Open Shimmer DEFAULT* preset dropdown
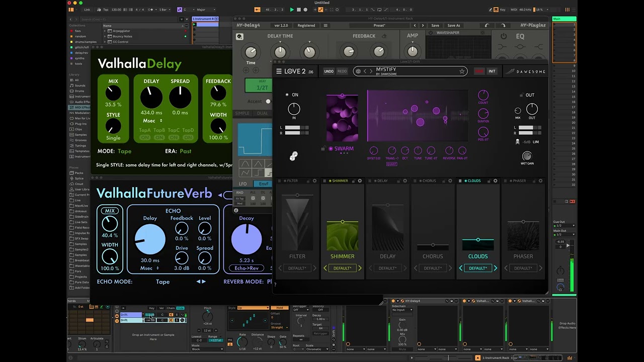This screenshot has width=644, height=362. 342,268
